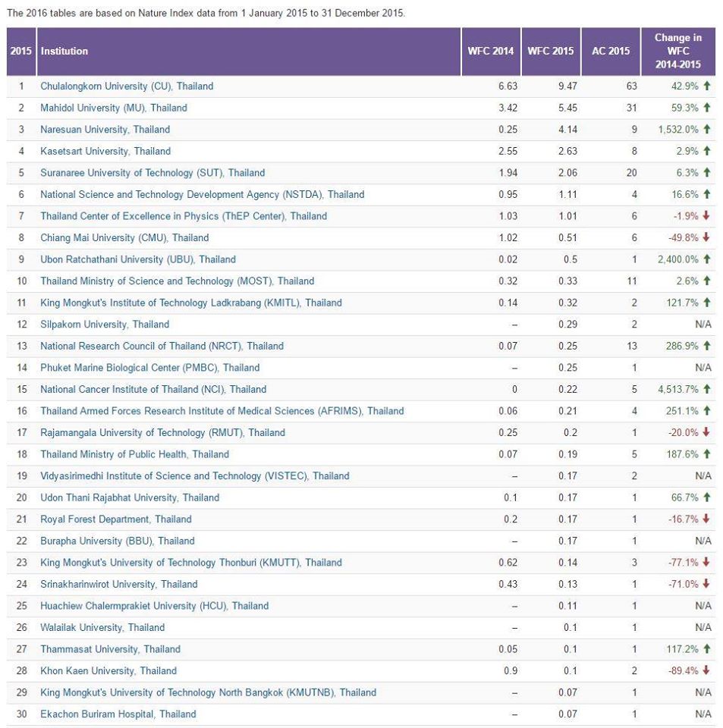This screenshot has height=728, width=723.
Task: Open National Science and Technology Development Agency link
Action: pos(202,195)
